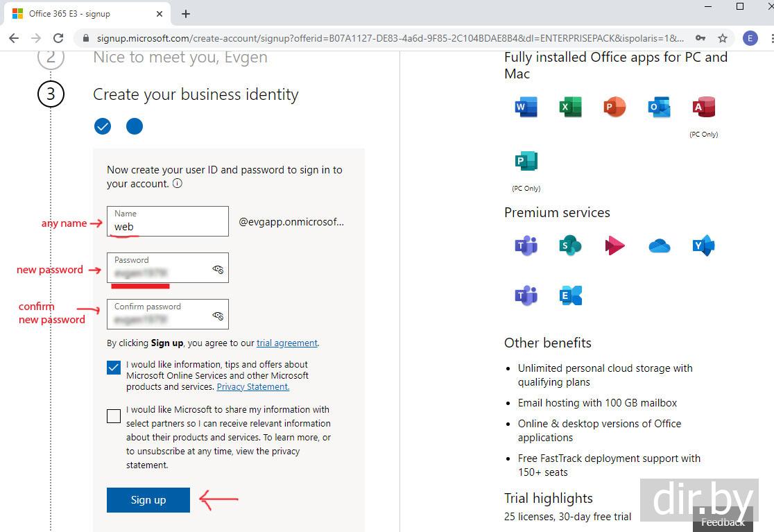774x532 pixels.
Task: Click the Access app icon
Action: click(x=703, y=107)
